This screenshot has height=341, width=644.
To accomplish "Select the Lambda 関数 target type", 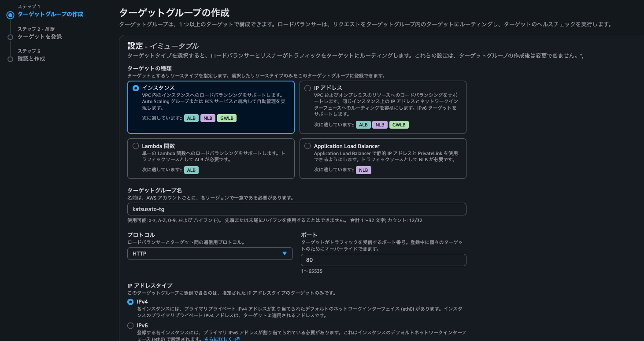I will [x=136, y=146].
